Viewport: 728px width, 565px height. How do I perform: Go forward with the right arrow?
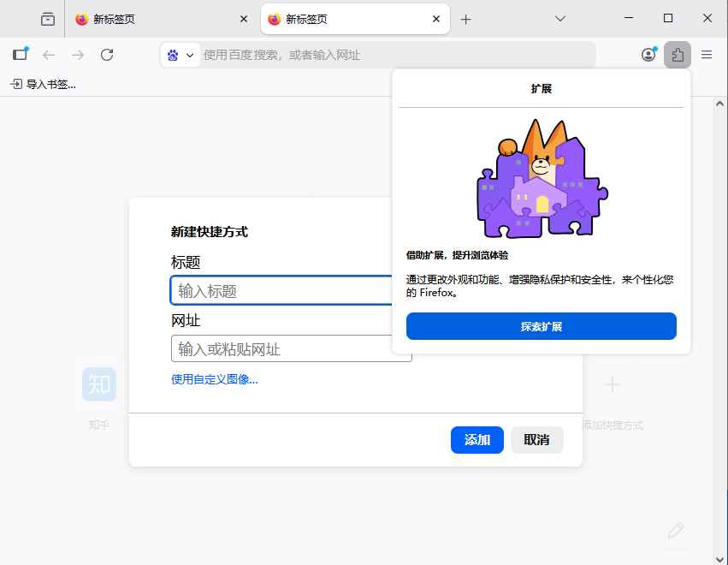[78, 55]
